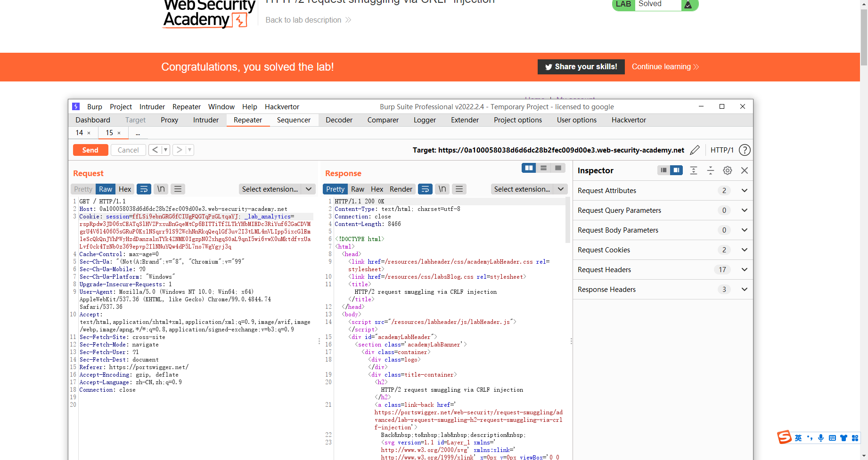868x460 pixels.
Task: Open the help question mark icon near HTTP/1
Action: pos(745,150)
